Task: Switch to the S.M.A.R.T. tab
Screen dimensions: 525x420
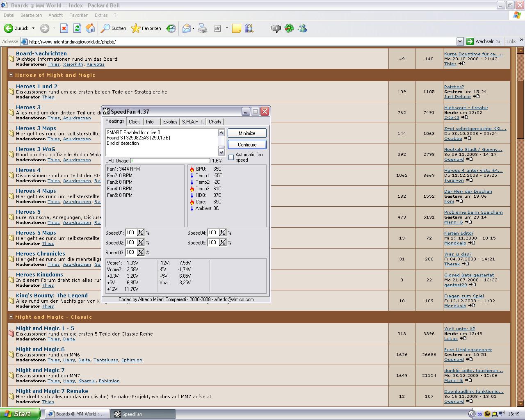Action: tap(193, 122)
